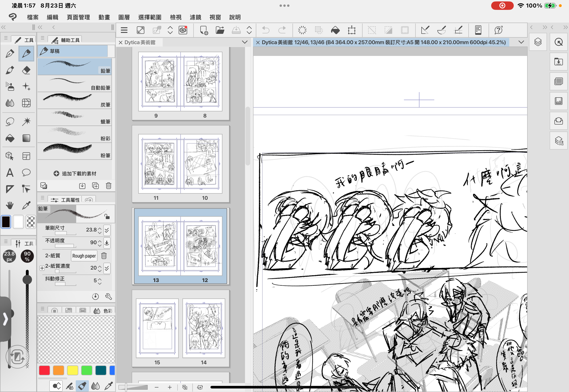This screenshot has height=392, width=569.
Task: Select the Eraser tool
Action: (26, 70)
